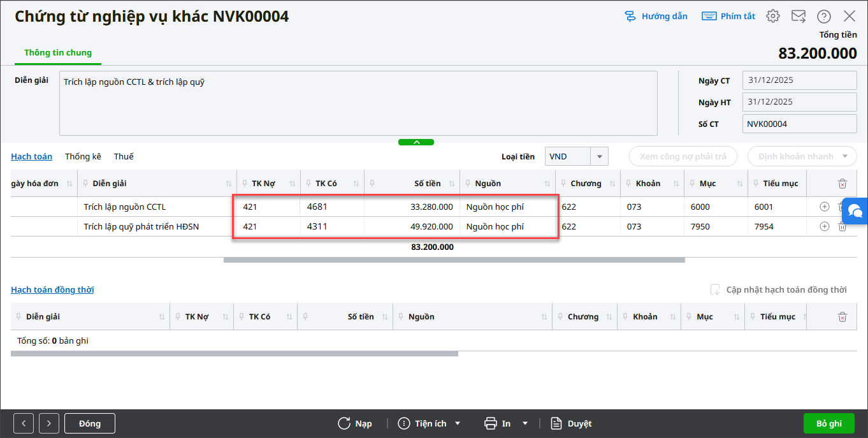Screen dimensions: 868x438
Task: Sort lower grid by Diễn giải
Action: (162, 317)
